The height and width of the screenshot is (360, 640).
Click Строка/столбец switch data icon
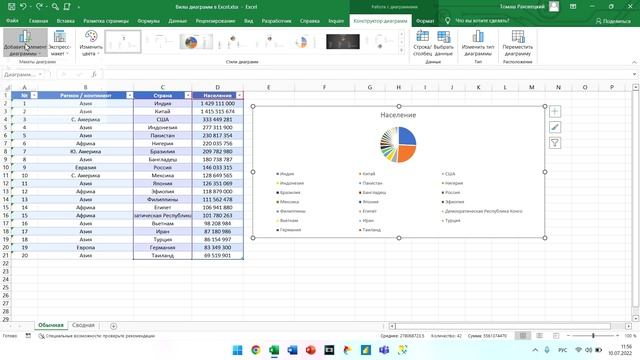[422, 42]
